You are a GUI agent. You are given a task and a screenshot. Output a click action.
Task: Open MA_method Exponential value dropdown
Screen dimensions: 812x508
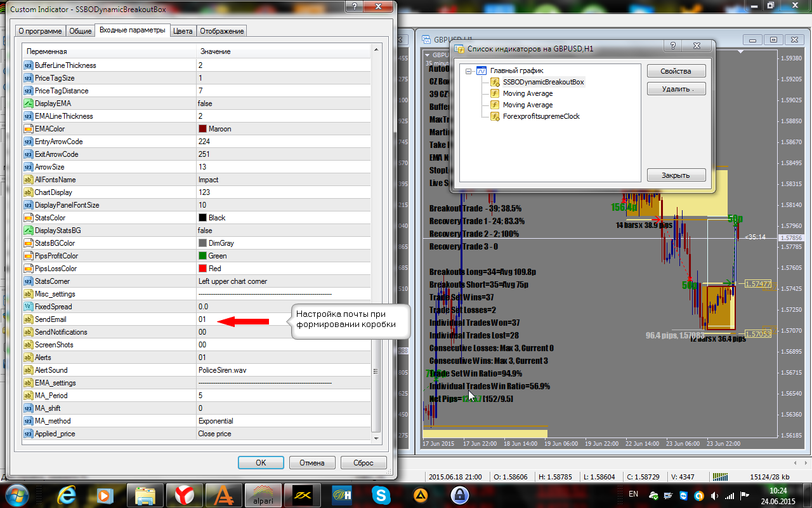[x=283, y=421]
